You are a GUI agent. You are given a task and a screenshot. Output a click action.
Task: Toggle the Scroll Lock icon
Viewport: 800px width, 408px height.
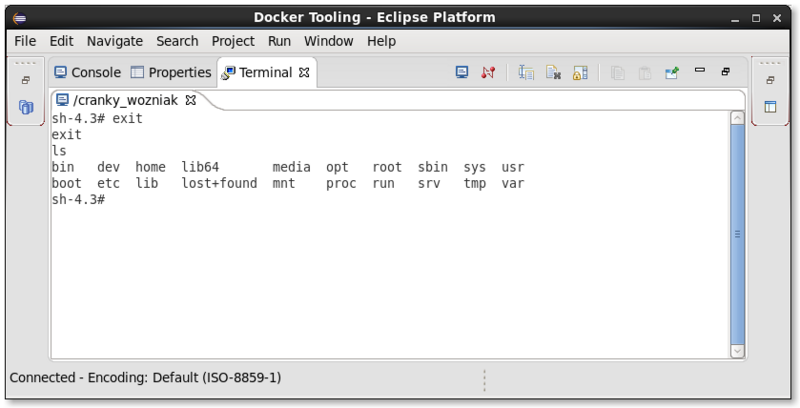pos(580,73)
